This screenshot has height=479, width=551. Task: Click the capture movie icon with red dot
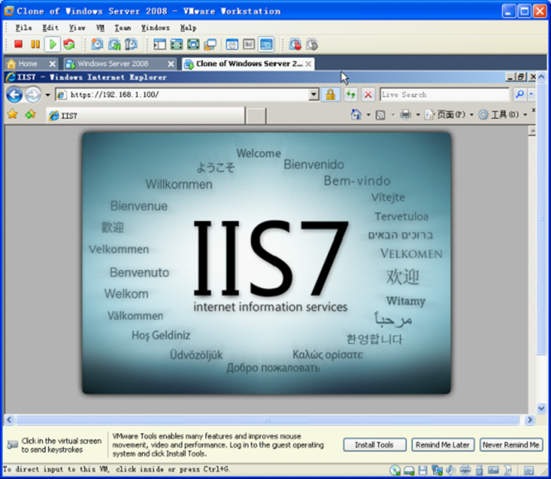[295, 44]
